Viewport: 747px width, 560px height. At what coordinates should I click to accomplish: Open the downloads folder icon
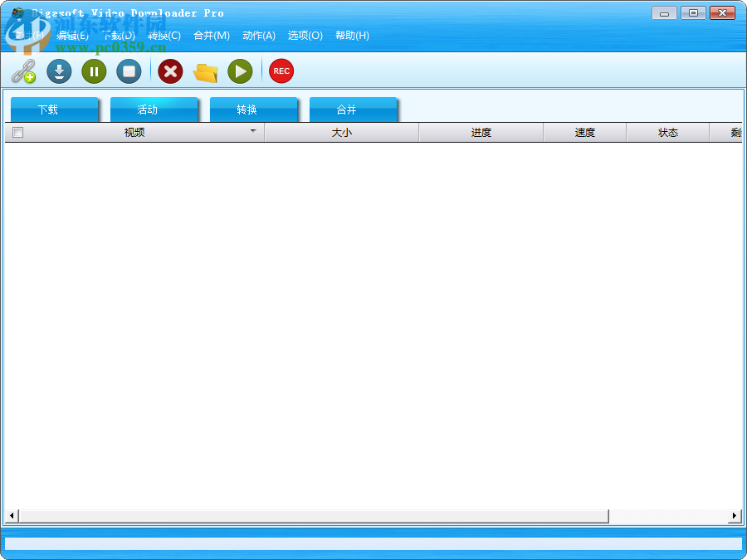pos(204,71)
